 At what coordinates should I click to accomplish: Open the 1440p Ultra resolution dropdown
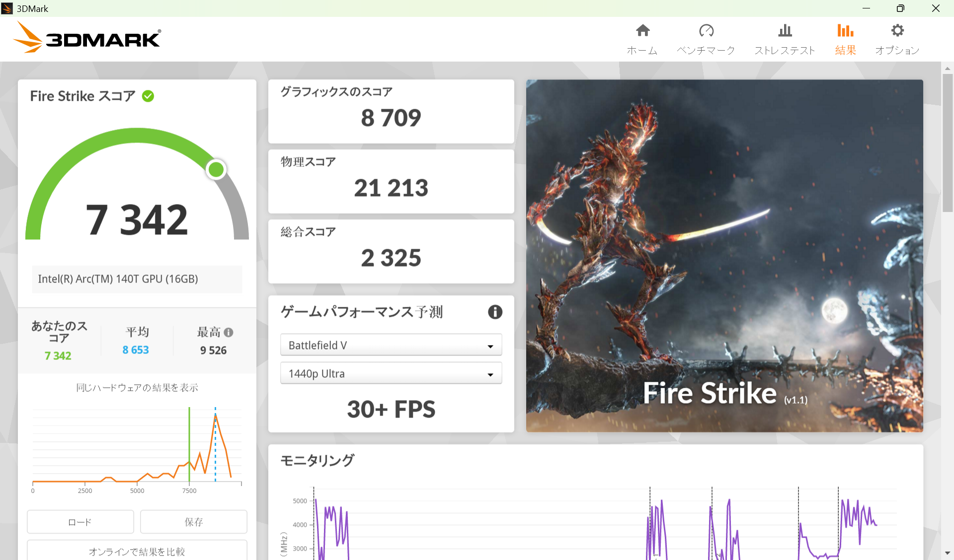pos(391,373)
